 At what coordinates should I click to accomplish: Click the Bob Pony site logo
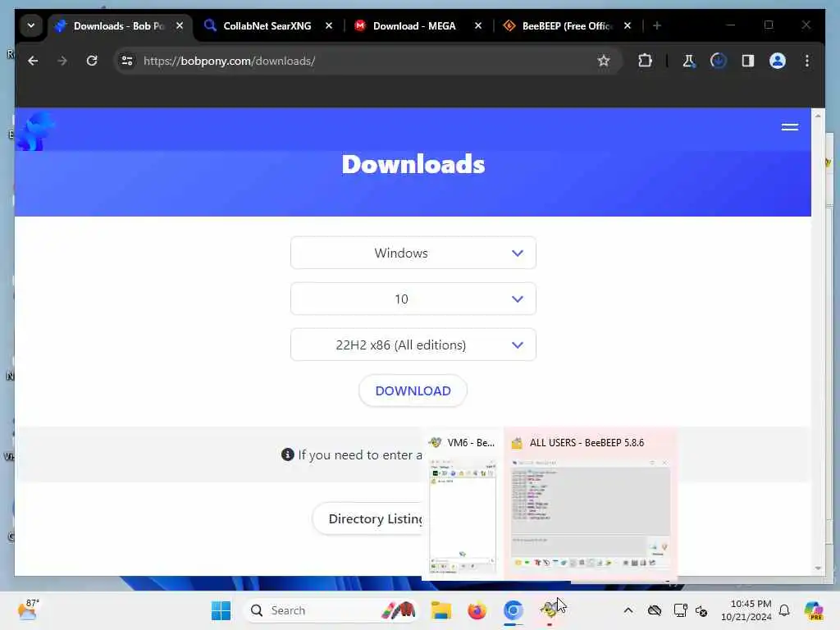click(34, 131)
